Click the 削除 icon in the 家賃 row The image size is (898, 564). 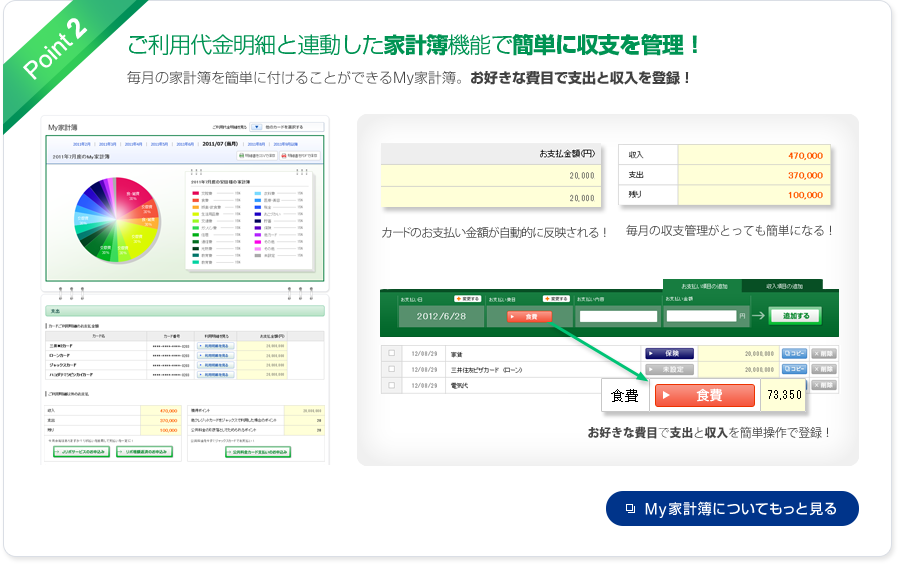pos(824,353)
